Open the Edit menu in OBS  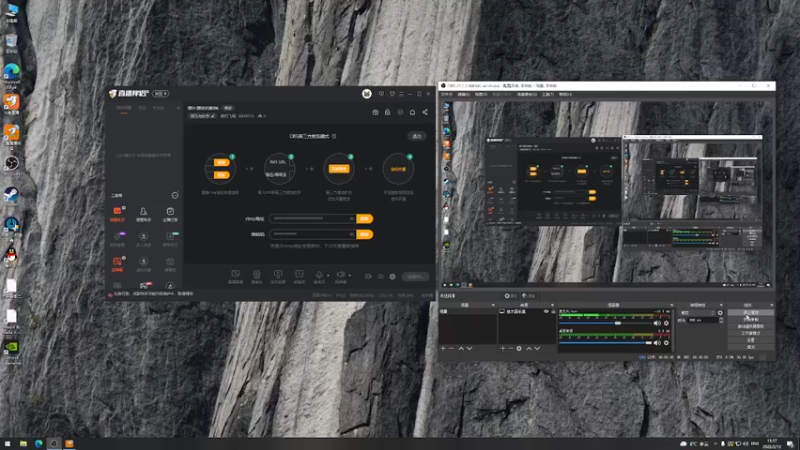(463, 94)
